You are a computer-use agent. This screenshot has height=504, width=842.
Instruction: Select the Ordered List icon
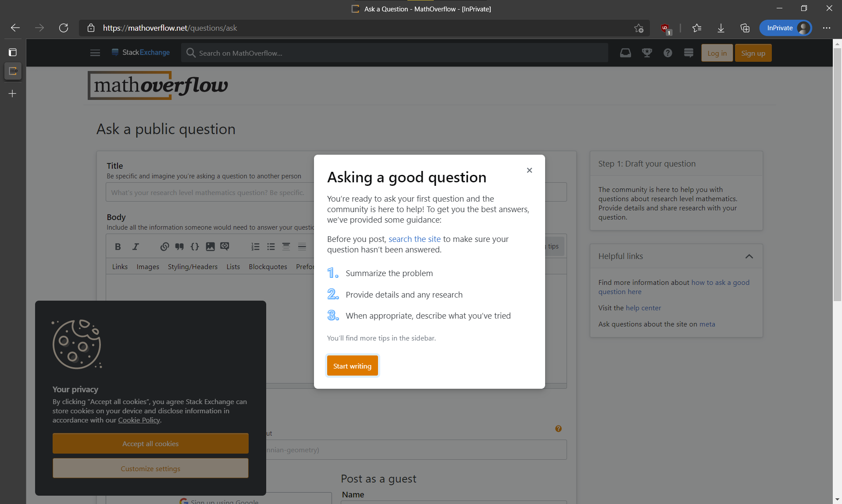(255, 246)
